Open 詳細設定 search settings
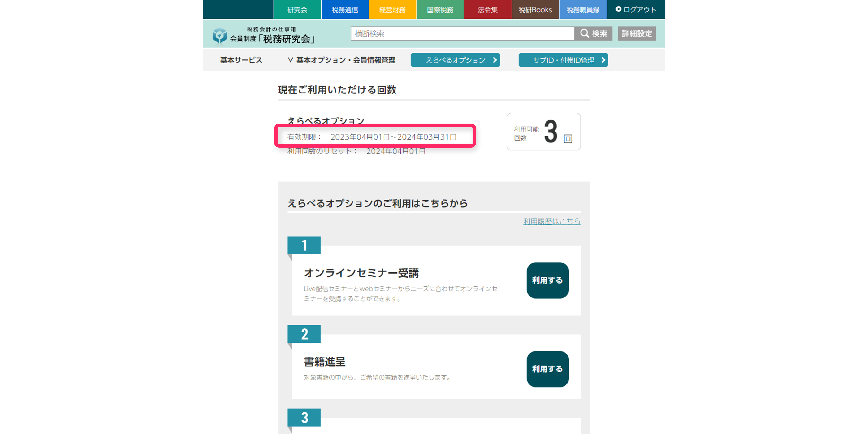 (637, 33)
